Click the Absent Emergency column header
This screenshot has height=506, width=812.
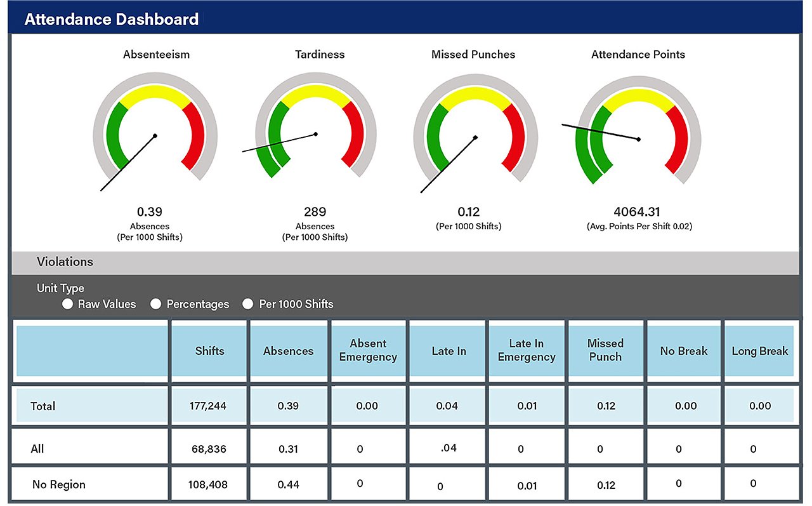(368, 351)
